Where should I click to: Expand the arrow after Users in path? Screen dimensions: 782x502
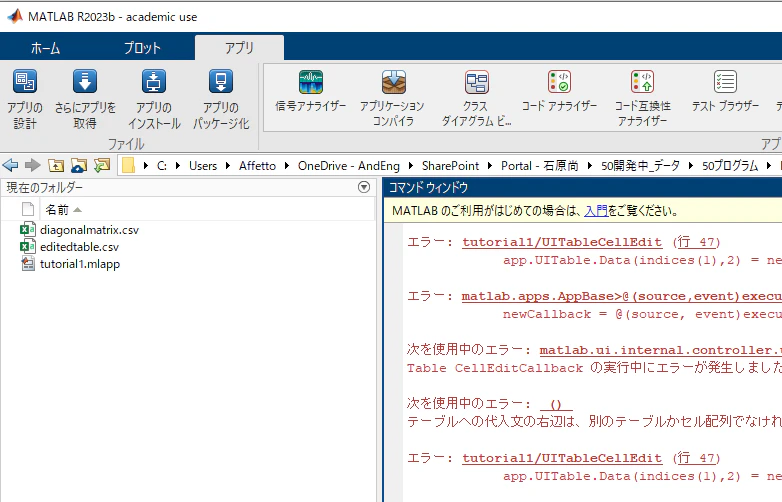pos(228,166)
